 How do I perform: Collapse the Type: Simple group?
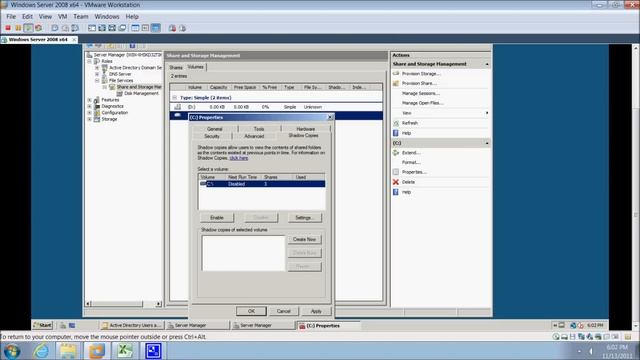click(x=175, y=98)
